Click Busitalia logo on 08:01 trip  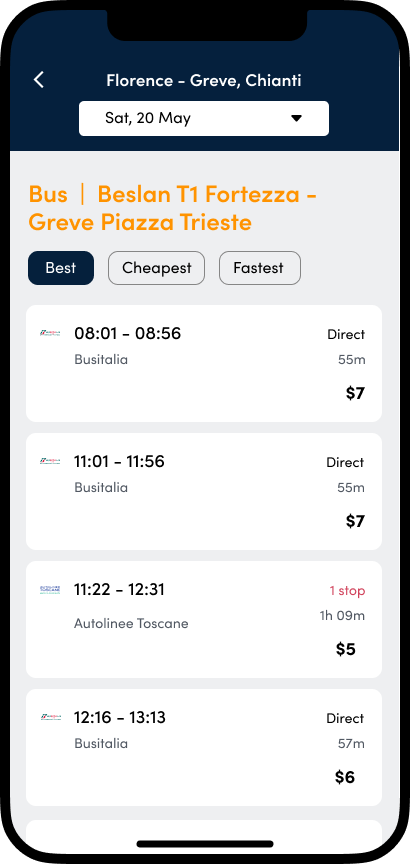tap(50, 333)
